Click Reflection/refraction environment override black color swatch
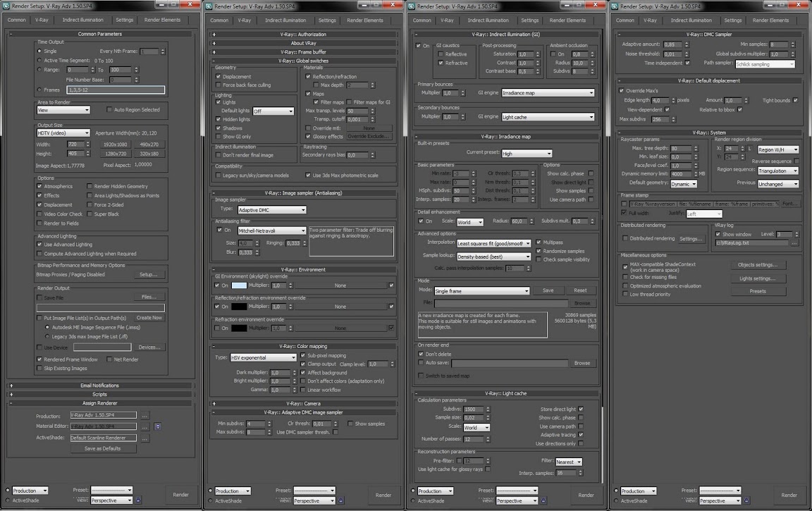Viewport: 812px width, 511px height. pyautogui.click(x=239, y=307)
